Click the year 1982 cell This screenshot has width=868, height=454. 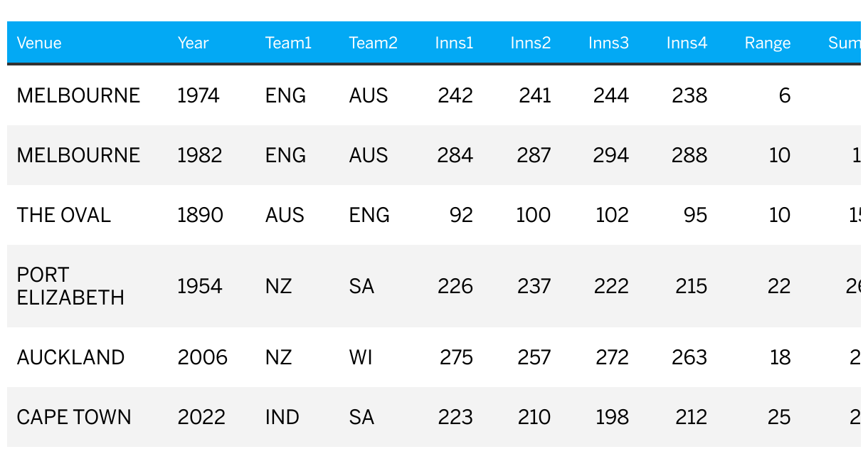[199, 155]
